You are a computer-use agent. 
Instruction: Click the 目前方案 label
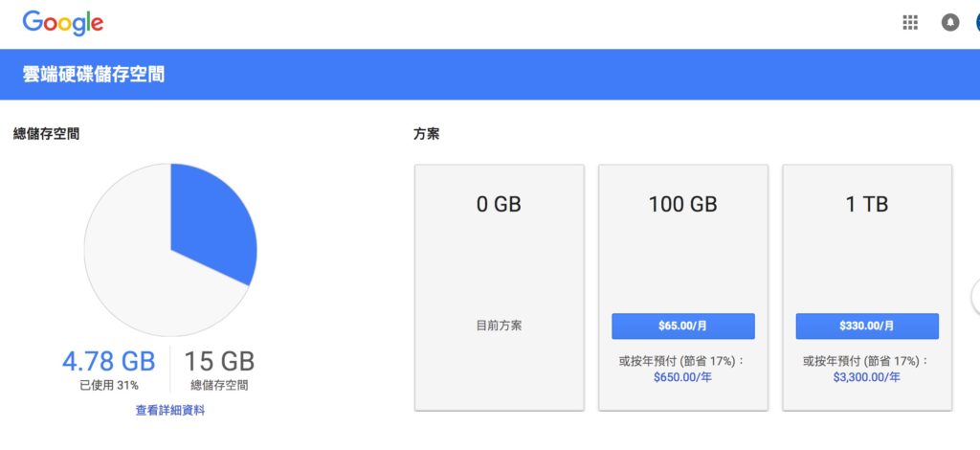(500, 326)
